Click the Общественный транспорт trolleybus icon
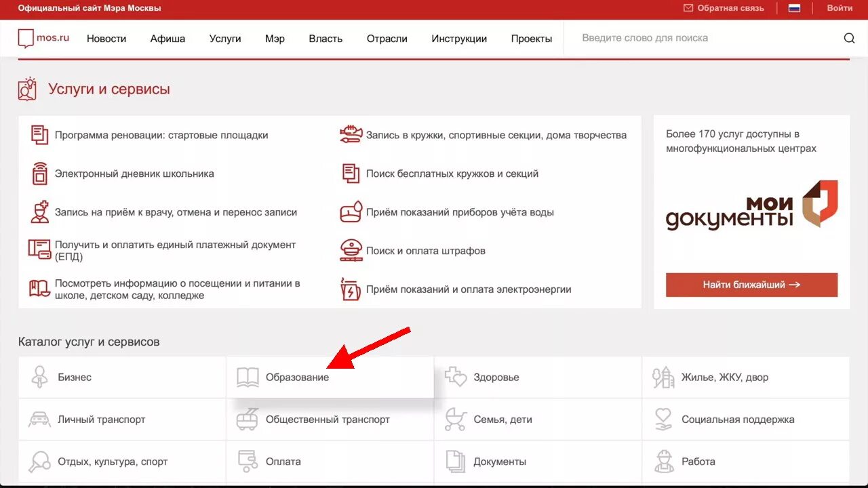868x488 pixels. (247, 419)
